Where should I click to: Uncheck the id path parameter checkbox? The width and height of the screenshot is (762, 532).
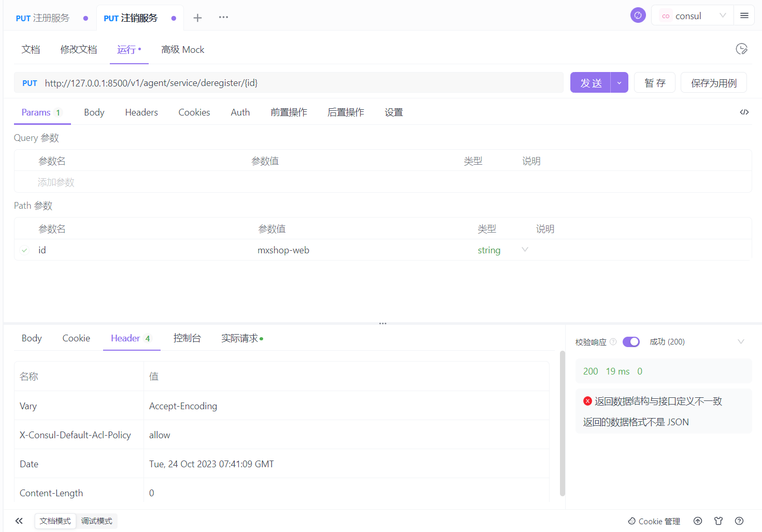[x=24, y=250]
